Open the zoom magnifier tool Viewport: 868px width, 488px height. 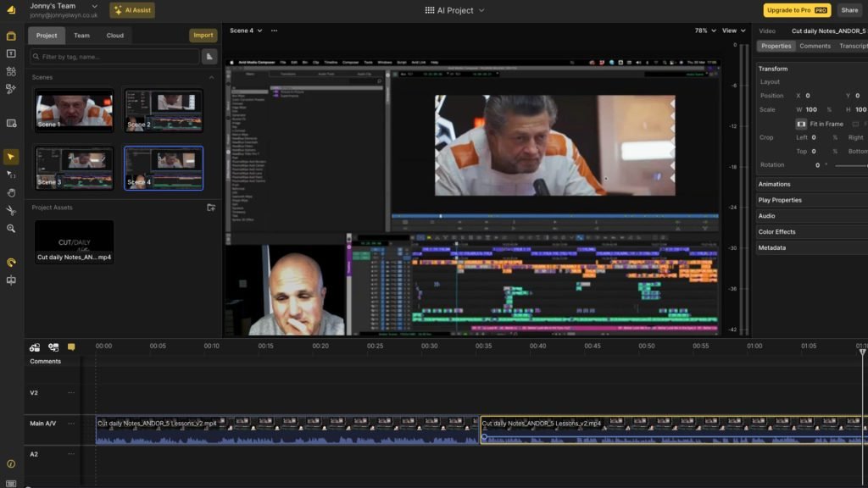pos(11,229)
